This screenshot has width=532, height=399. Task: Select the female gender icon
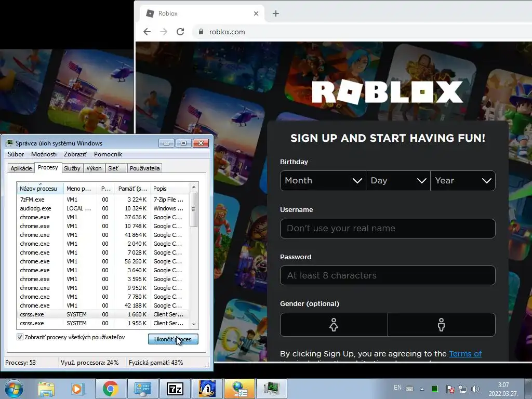[x=334, y=325]
